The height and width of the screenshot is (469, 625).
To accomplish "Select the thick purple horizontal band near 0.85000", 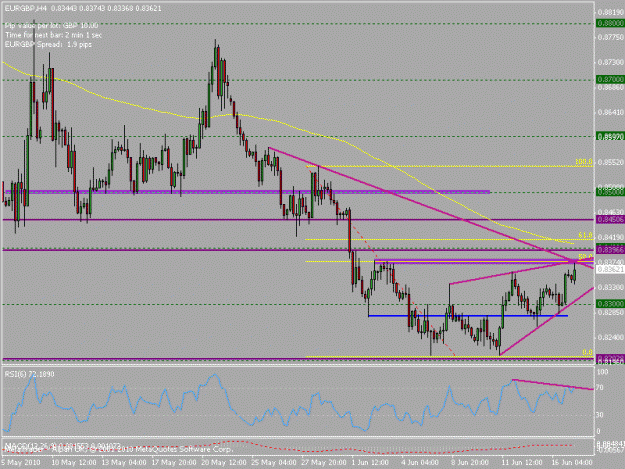I will (x=246, y=192).
